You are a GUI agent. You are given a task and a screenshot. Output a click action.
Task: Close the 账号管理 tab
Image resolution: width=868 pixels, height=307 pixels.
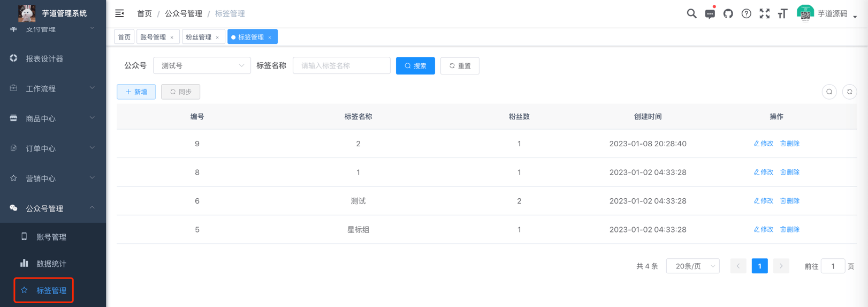tap(172, 38)
